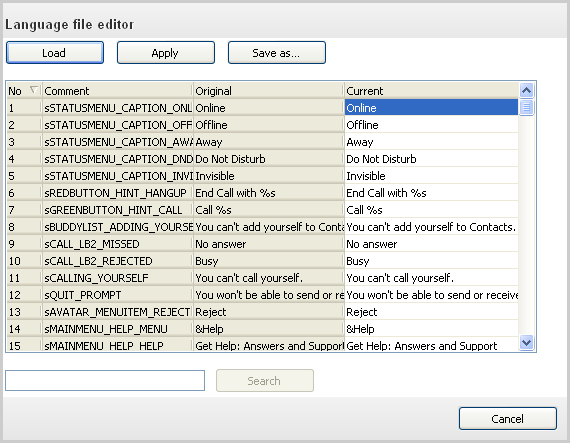Select row number 9 cell

click(x=24, y=244)
